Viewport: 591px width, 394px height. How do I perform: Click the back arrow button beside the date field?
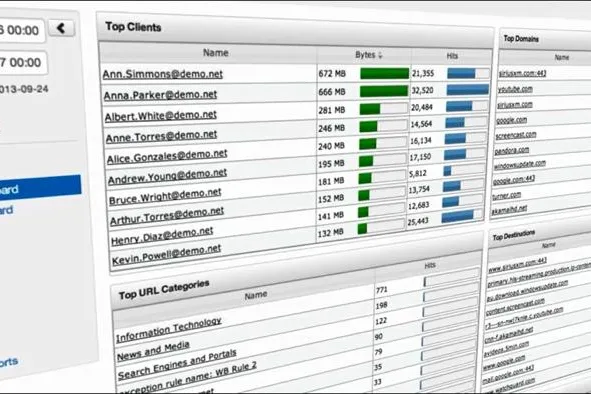[x=61, y=28]
